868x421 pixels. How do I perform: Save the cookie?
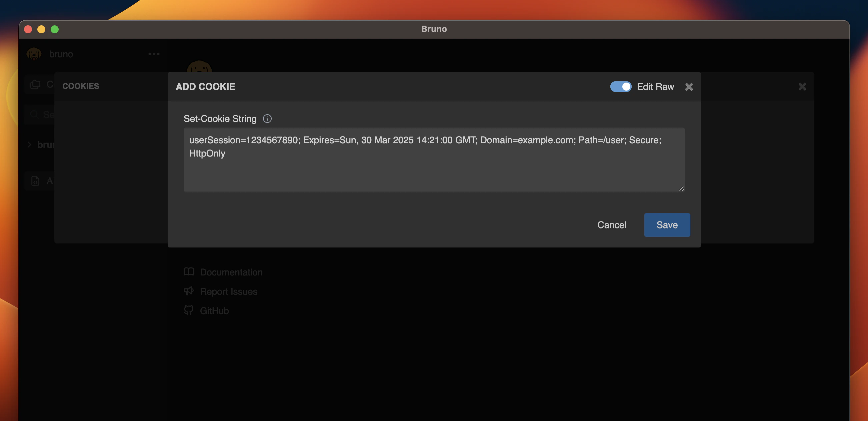click(667, 224)
